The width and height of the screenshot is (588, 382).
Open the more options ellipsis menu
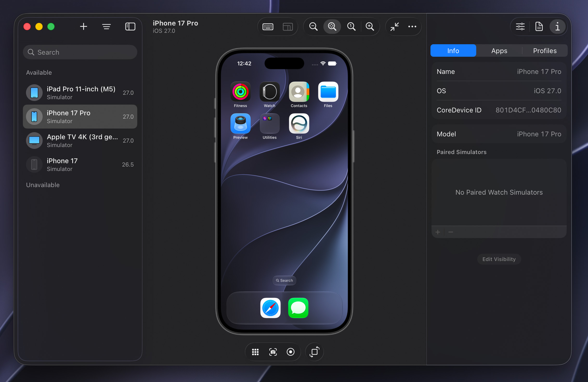click(412, 27)
